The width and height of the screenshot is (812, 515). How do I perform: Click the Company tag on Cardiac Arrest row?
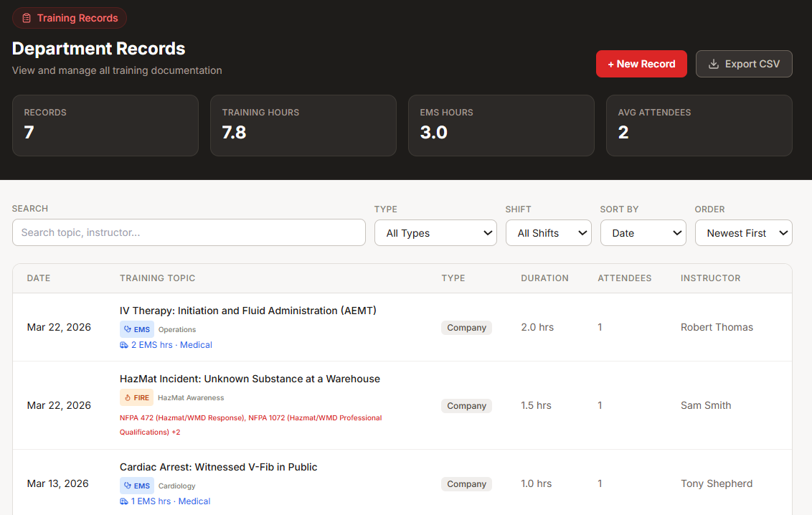[x=466, y=484]
